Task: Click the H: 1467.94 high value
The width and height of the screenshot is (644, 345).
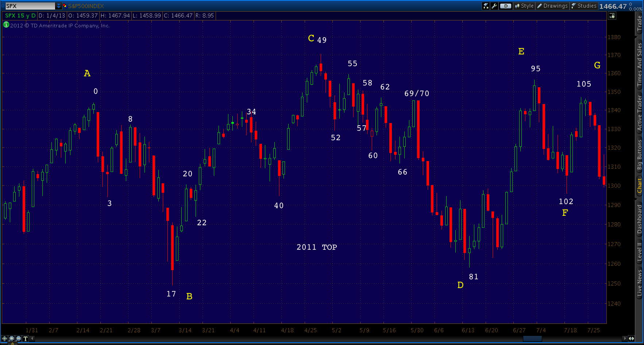Action: 115,16
